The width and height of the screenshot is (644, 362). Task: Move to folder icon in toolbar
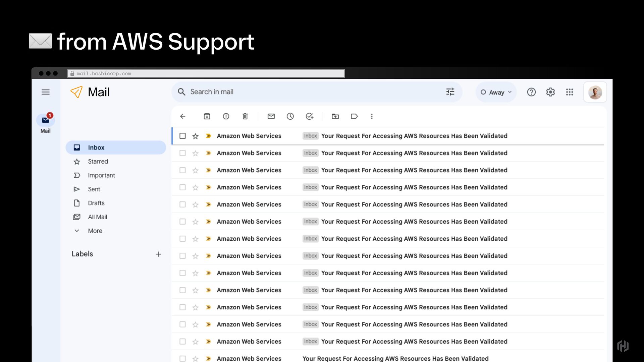[x=335, y=116]
